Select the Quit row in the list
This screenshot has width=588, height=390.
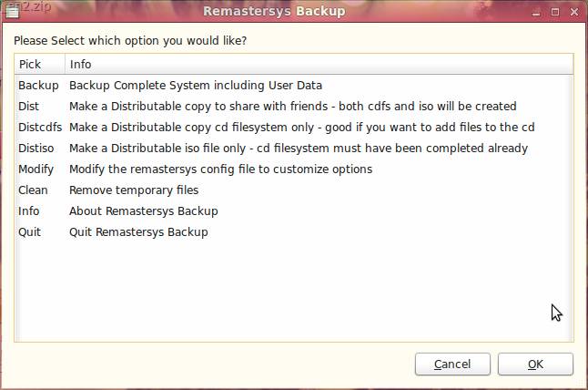tap(294, 232)
